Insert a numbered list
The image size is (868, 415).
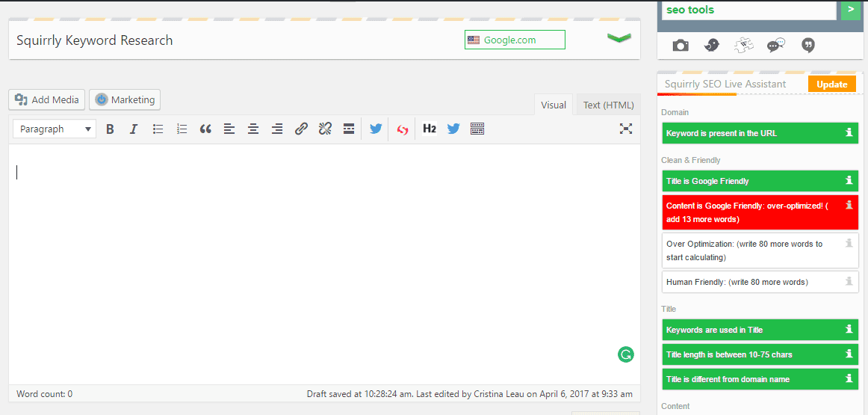pos(182,129)
